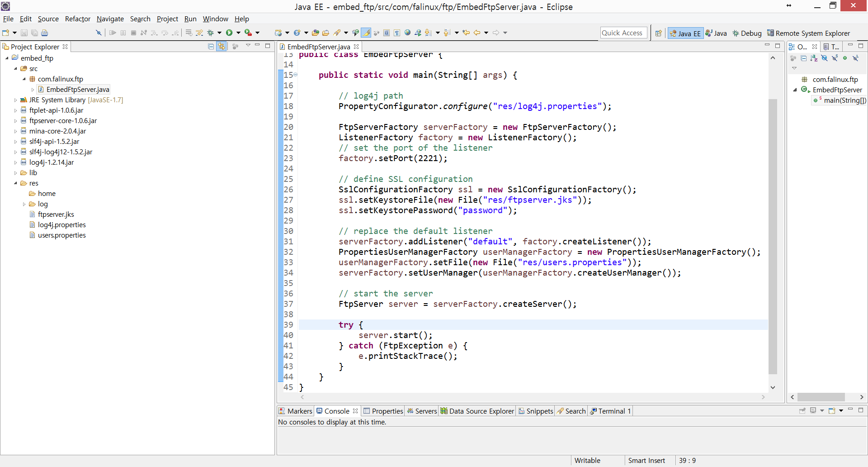
Task: Collapse the res folder node
Action: pyautogui.click(x=15, y=183)
